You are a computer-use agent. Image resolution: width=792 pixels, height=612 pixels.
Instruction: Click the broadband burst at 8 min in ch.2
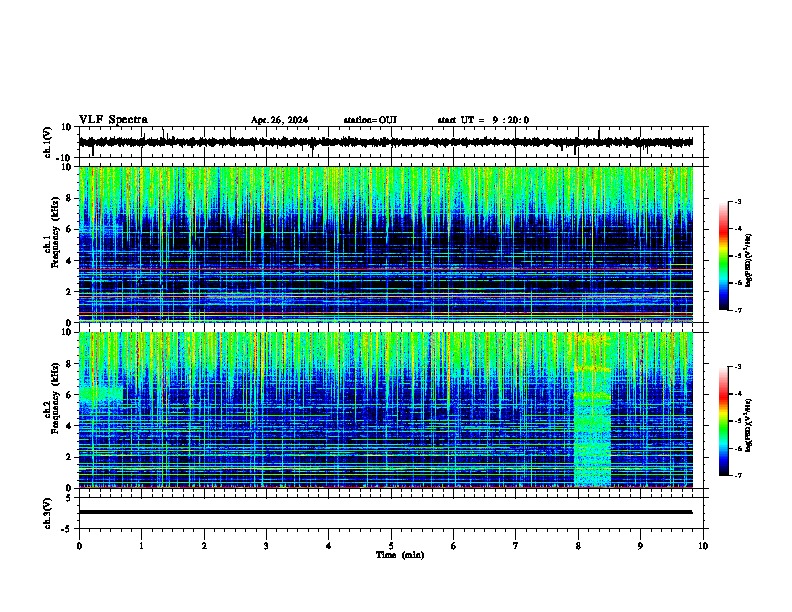click(592, 410)
